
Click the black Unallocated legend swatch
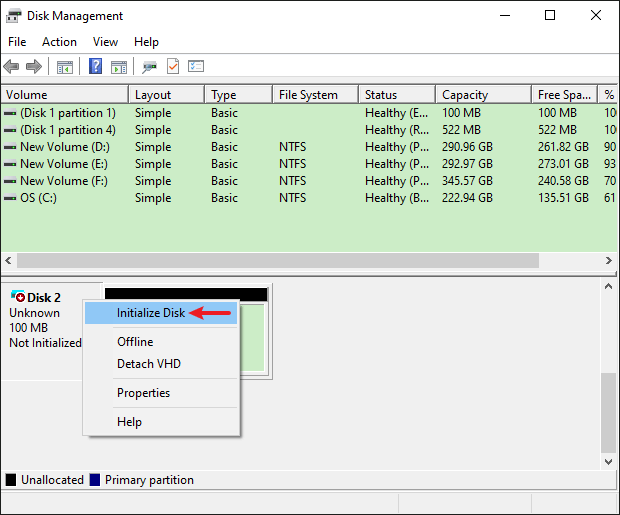coord(11,480)
